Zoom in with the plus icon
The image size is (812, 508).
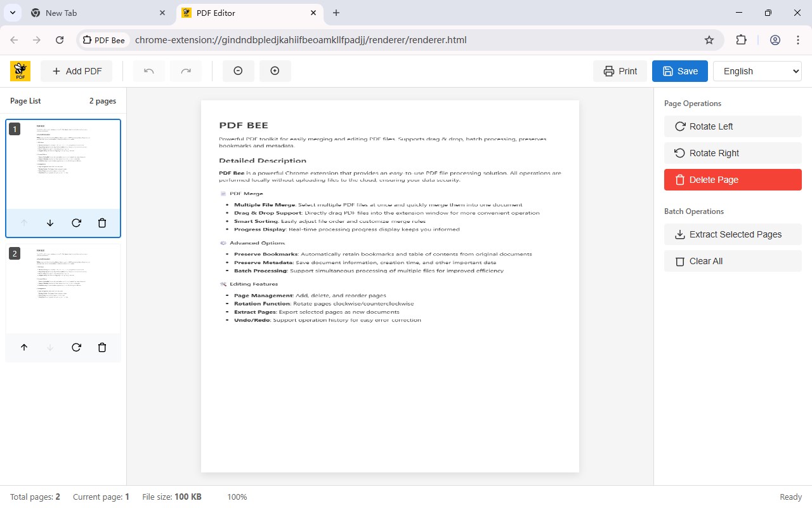click(x=275, y=71)
